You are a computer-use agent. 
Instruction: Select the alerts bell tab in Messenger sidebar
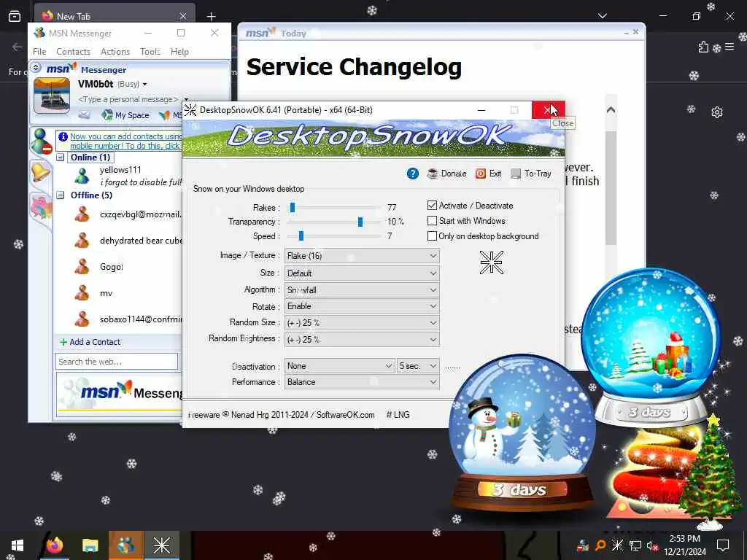[41, 171]
